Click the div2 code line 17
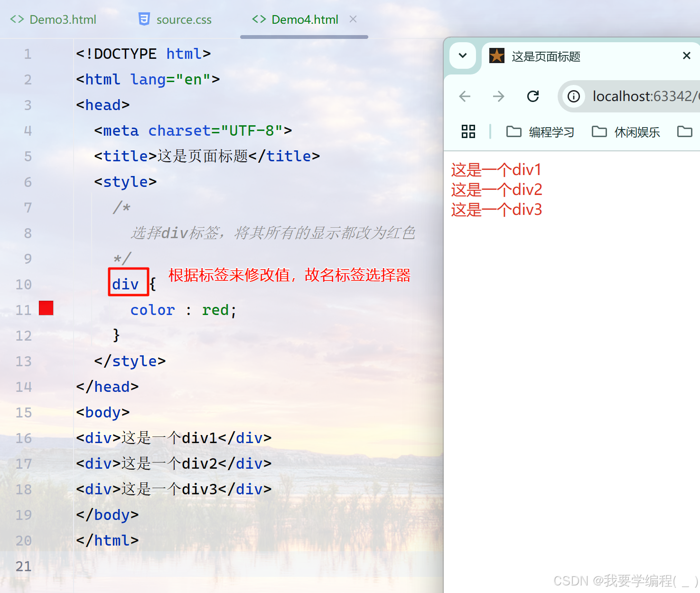Image resolution: width=700 pixels, height=593 pixels. pos(174,463)
